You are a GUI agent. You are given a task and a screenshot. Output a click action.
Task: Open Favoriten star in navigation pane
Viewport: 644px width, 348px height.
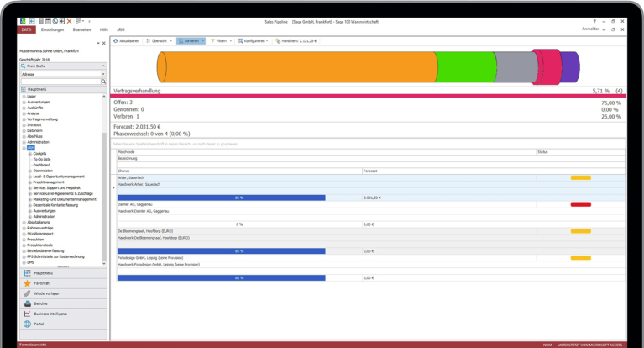tap(28, 284)
